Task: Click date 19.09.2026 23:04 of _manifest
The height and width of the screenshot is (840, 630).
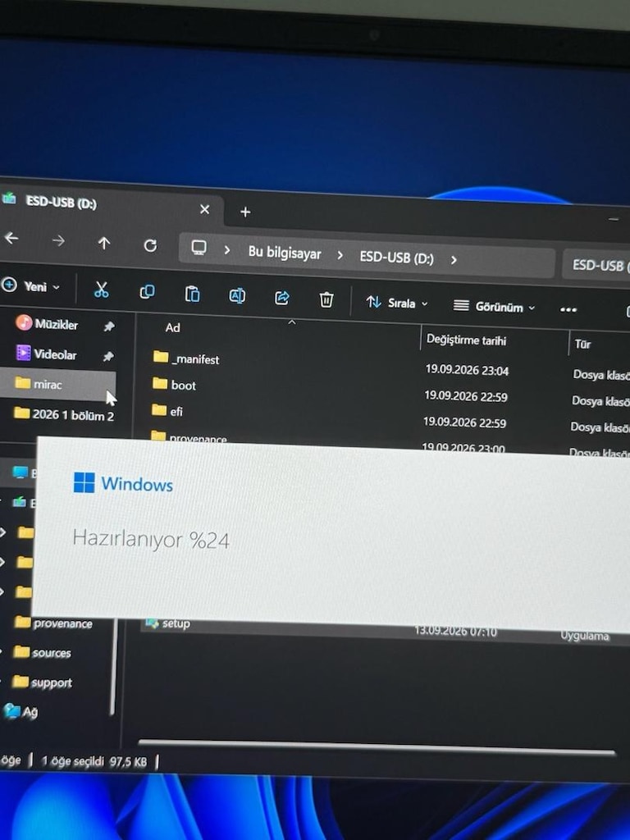Action: point(467,370)
